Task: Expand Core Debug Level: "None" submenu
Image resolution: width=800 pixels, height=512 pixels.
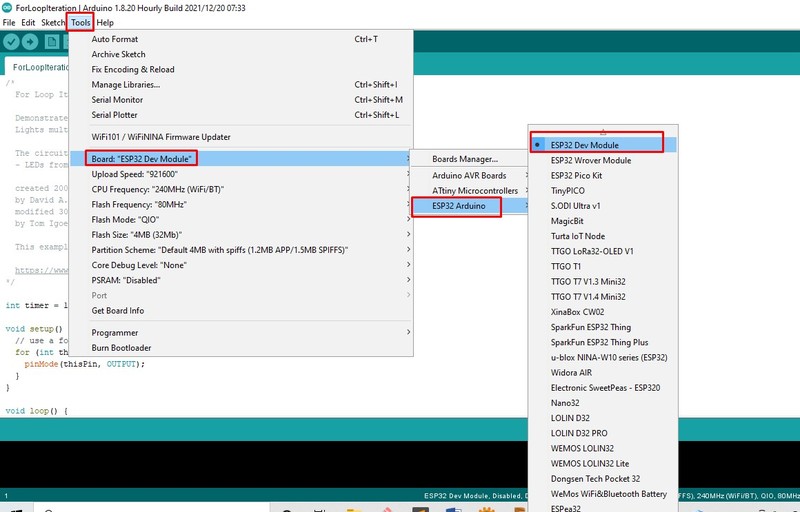Action: 240,265
